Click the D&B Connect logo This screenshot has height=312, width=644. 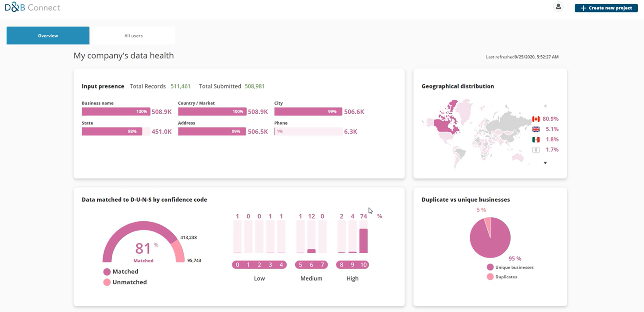(32, 7)
